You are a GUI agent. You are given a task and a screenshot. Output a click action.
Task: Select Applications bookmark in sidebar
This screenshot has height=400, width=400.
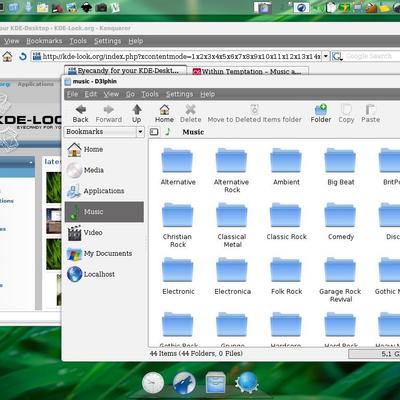coord(104,191)
